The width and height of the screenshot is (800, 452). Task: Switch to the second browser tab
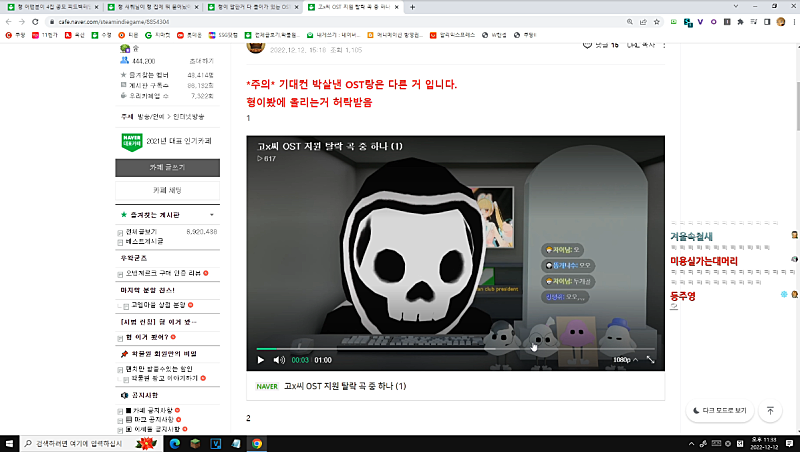coord(153,7)
